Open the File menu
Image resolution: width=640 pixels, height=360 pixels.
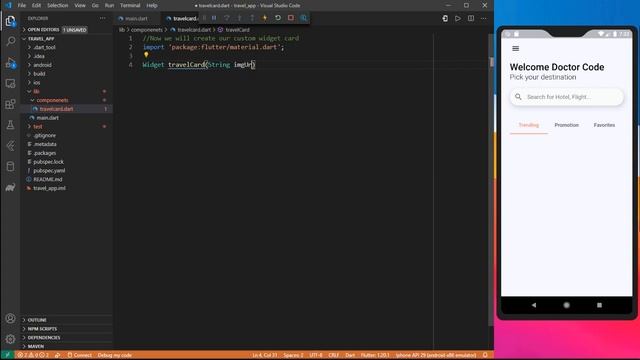click(22, 5)
